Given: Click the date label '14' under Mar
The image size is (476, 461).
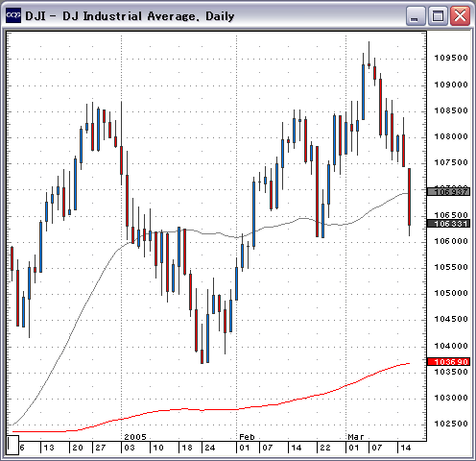Looking at the screenshot, I should 406,448.
